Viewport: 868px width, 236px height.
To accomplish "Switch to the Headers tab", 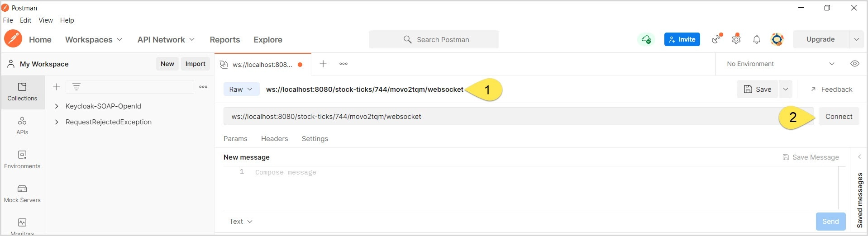I will pyautogui.click(x=274, y=139).
